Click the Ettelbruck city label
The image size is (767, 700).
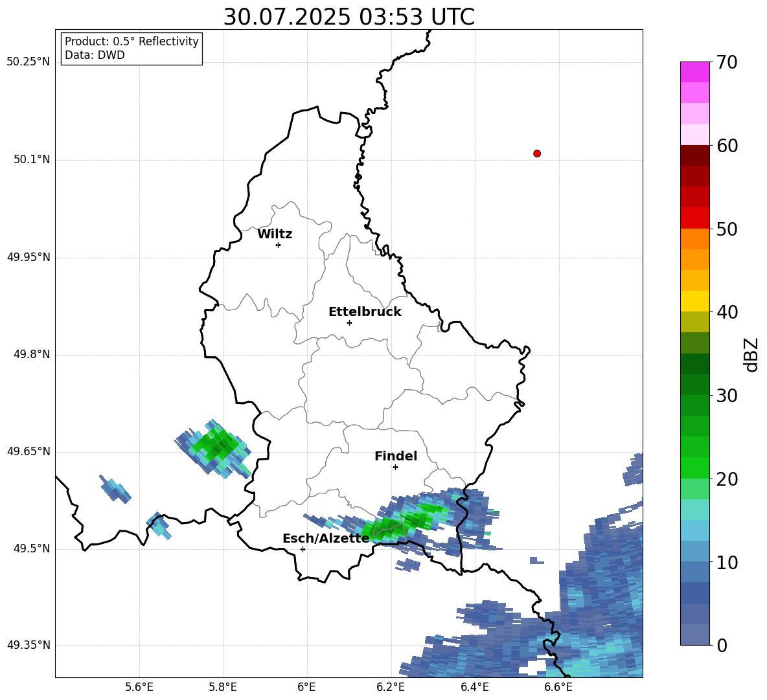click(365, 312)
